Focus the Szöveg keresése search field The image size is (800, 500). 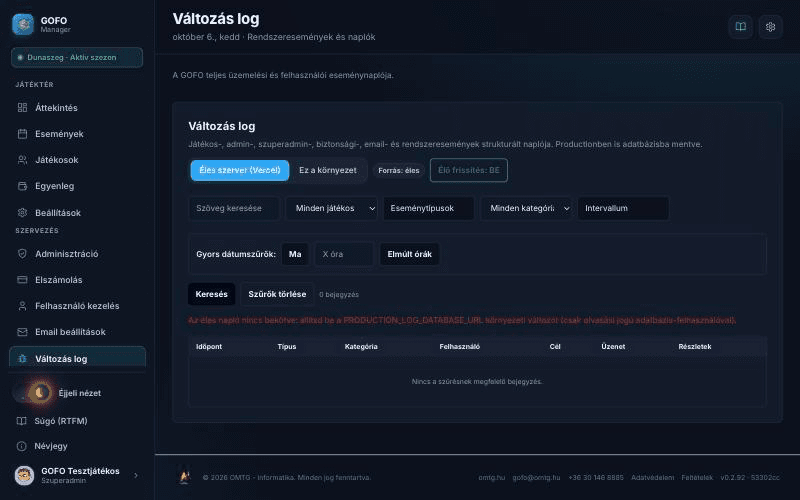pyautogui.click(x=234, y=208)
